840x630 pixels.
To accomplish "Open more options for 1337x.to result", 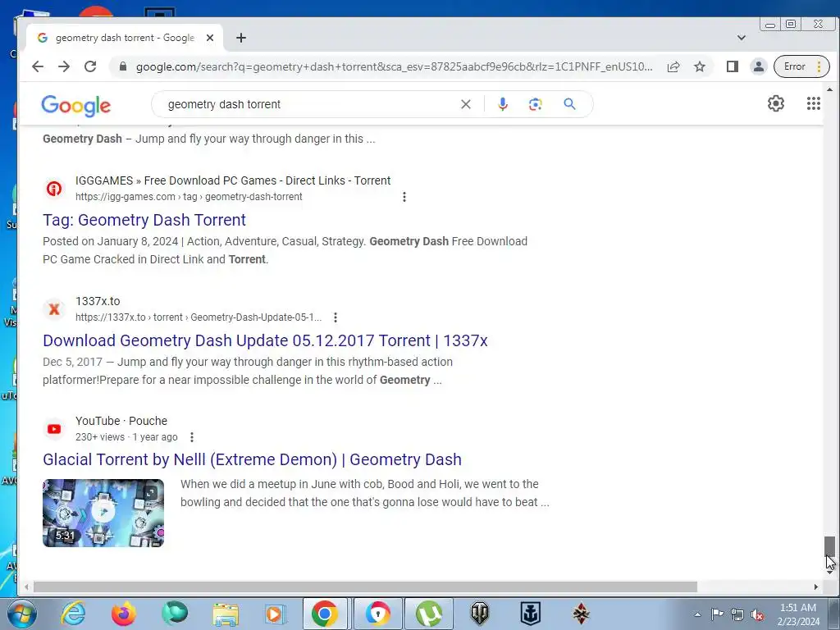I will pos(336,317).
